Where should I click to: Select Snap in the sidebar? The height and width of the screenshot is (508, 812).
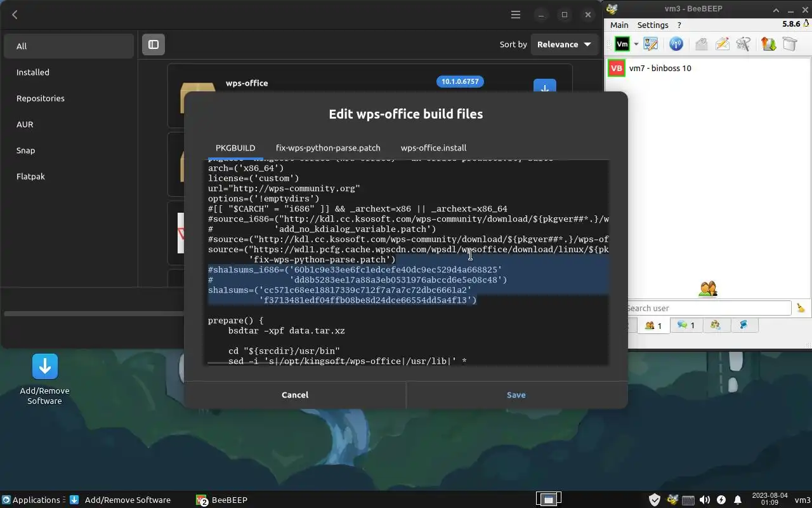(69, 150)
